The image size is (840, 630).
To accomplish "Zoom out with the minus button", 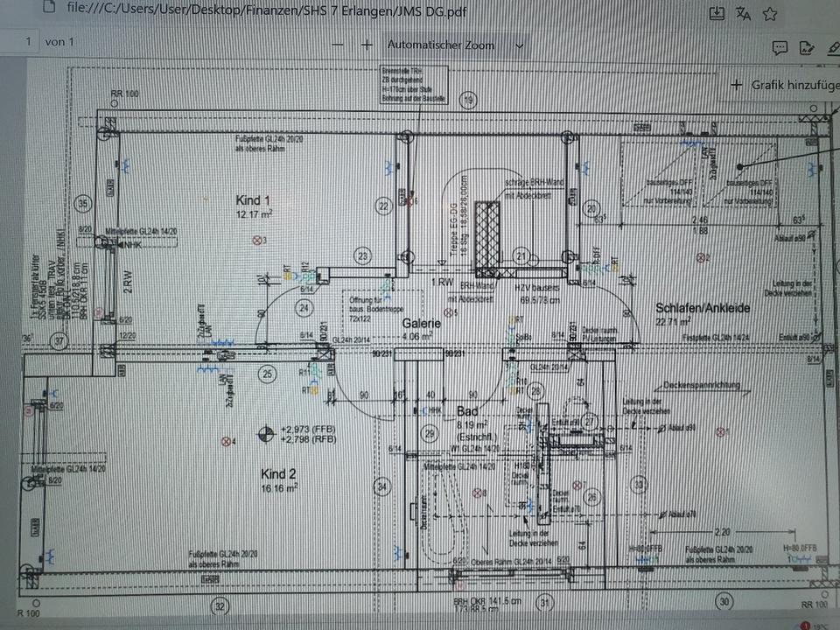I will pos(337,45).
